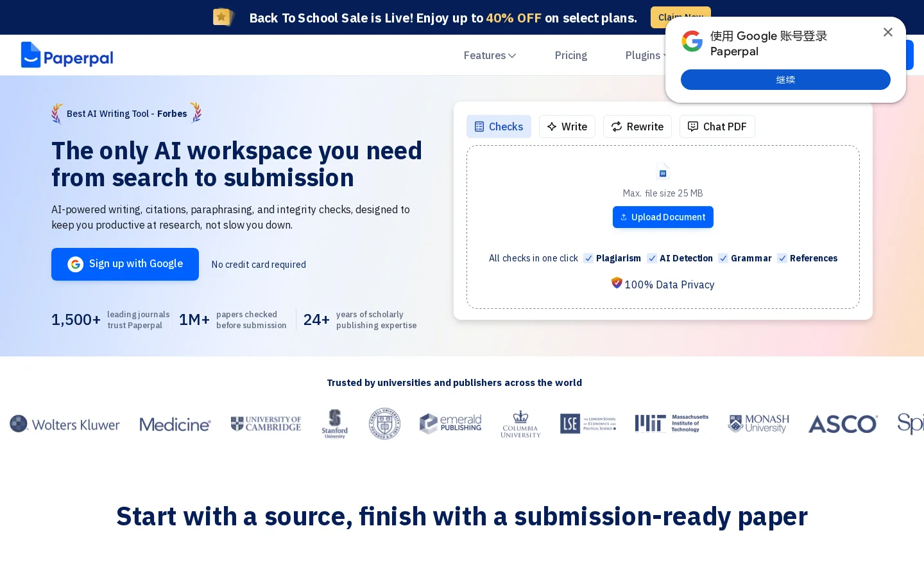Close the Google sign-in popup
924x578 pixels.
[x=888, y=32]
